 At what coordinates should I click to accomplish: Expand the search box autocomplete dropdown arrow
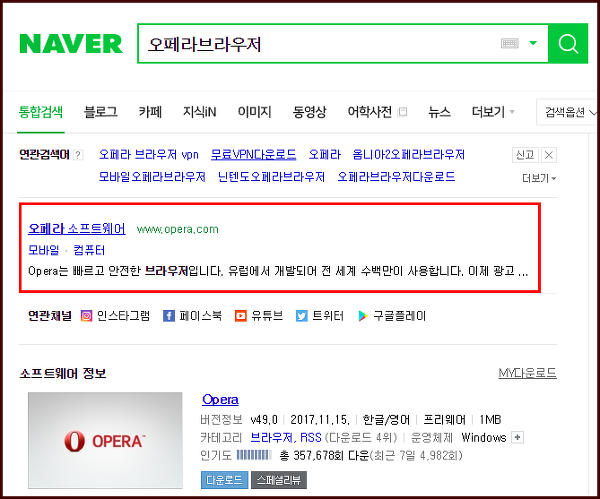point(533,43)
